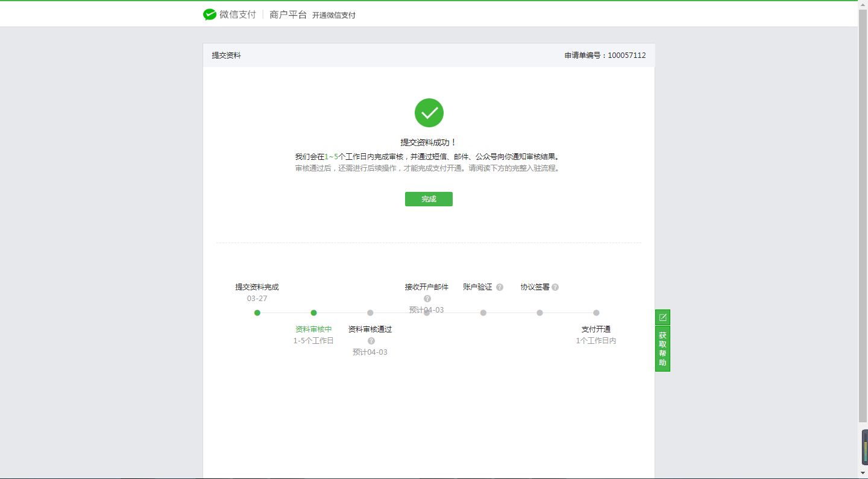The image size is (868, 479).
Task: Select the 资料审核中 timeline node
Action: coord(314,312)
